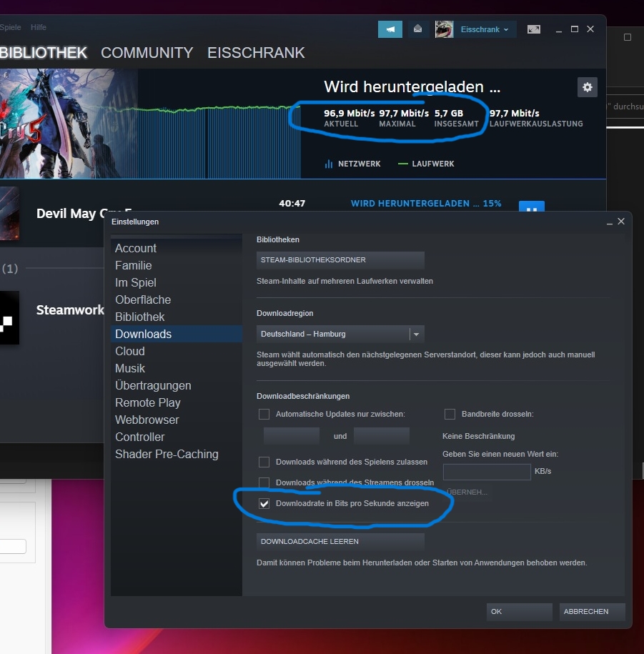Pause the Devil May Cry 5 download

pos(531,207)
